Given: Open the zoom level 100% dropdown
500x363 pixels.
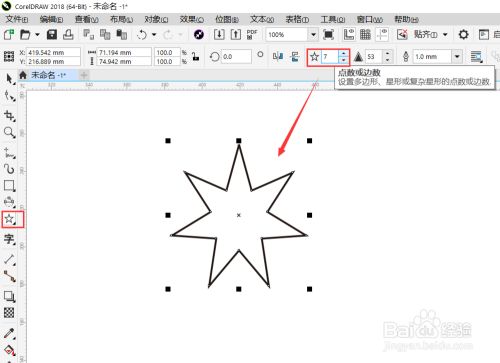Looking at the screenshot, I should (x=313, y=34).
